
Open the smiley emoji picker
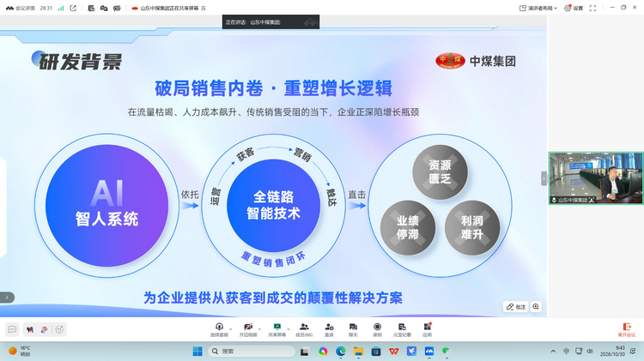[59, 329]
